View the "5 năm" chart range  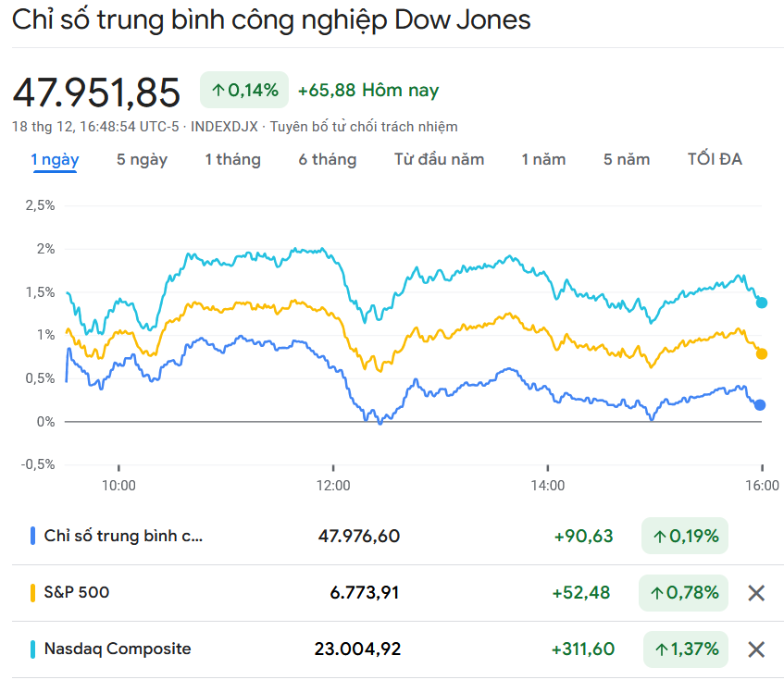[627, 159]
